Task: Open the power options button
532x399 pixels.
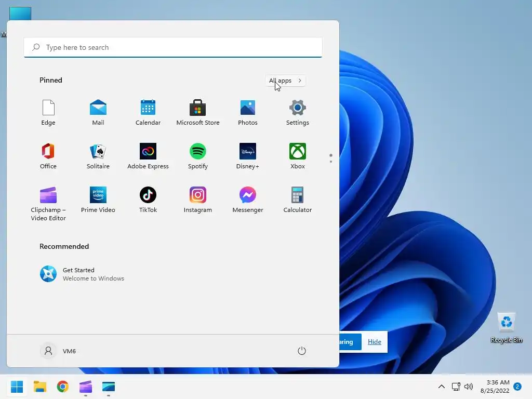Action: tap(302, 351)
